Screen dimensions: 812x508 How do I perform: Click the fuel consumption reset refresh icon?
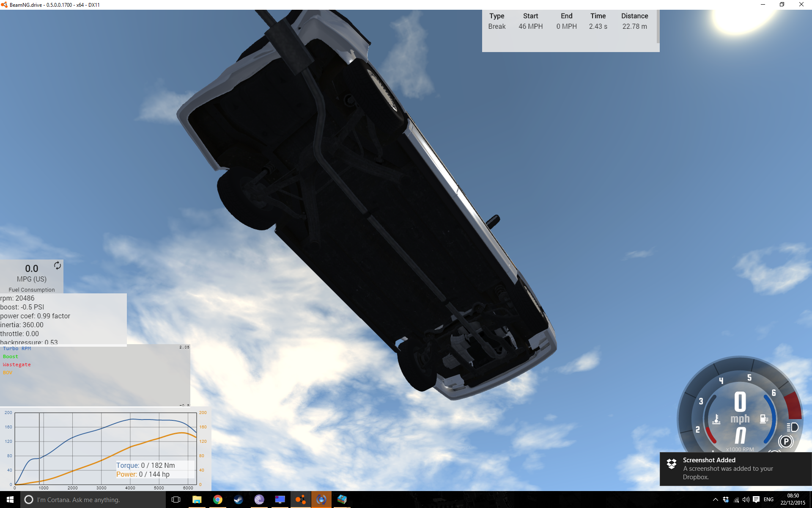[58, 265]
